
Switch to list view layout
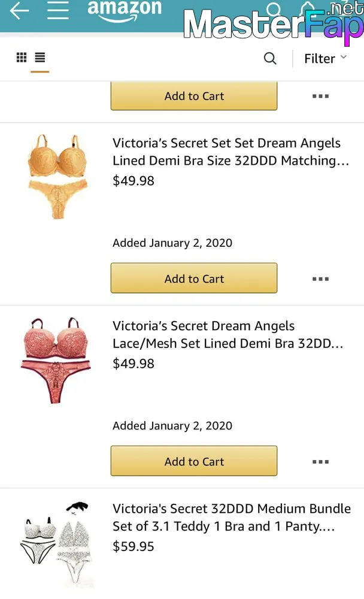click(40, 58)
